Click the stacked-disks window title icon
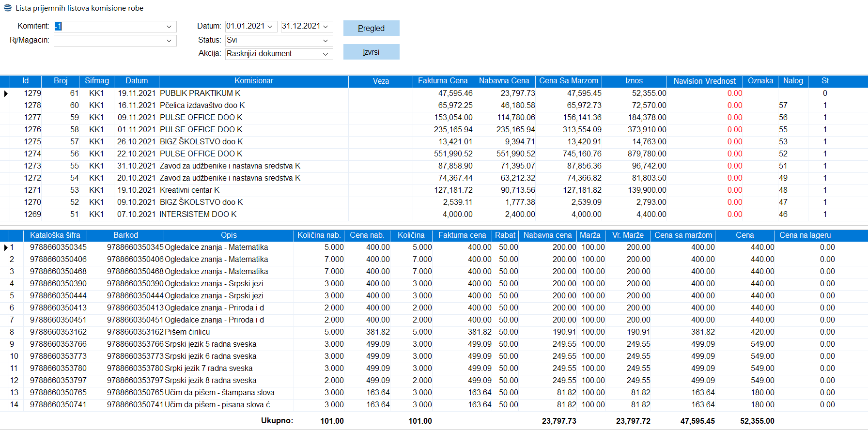This screenshot has width=868, height=431. pos(8,8)
